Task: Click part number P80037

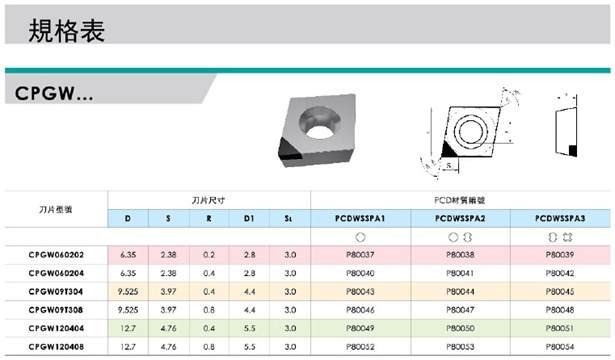Action: coord(360,255)
